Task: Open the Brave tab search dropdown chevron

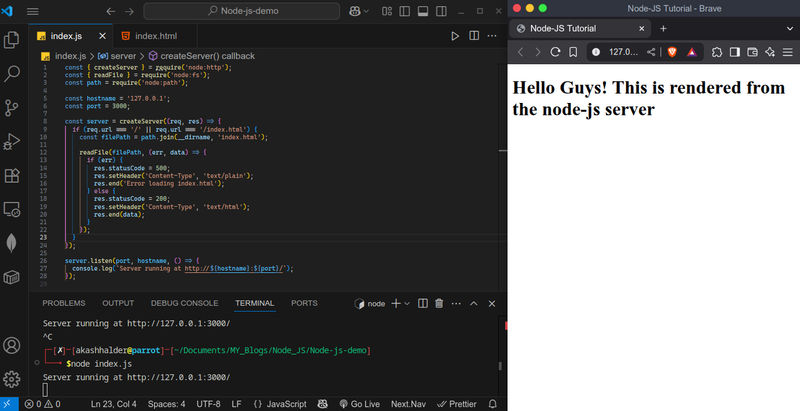Action: (790, 29)
